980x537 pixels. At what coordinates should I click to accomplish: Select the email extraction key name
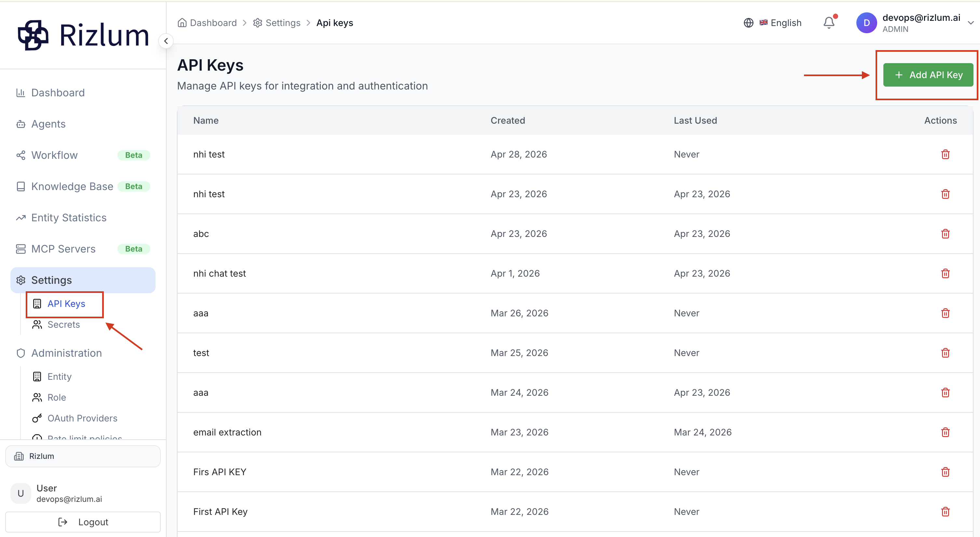(227, 432)
